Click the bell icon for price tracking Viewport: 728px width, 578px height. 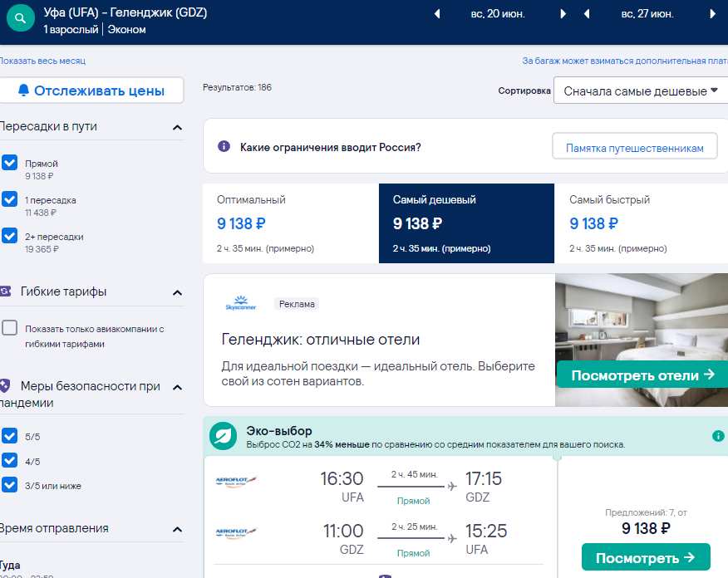(23, 90)
